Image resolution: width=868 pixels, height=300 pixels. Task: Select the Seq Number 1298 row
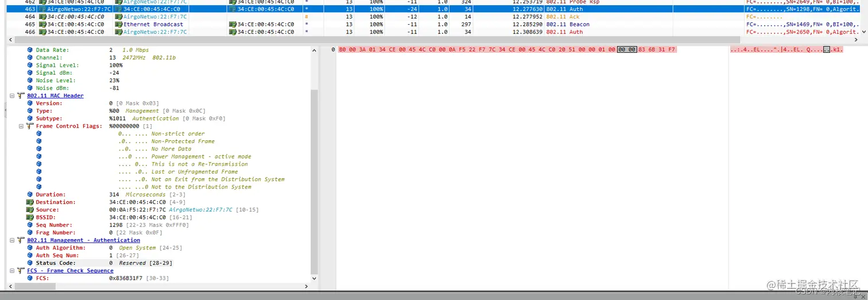pyautogui.click(x=107, y=225)
